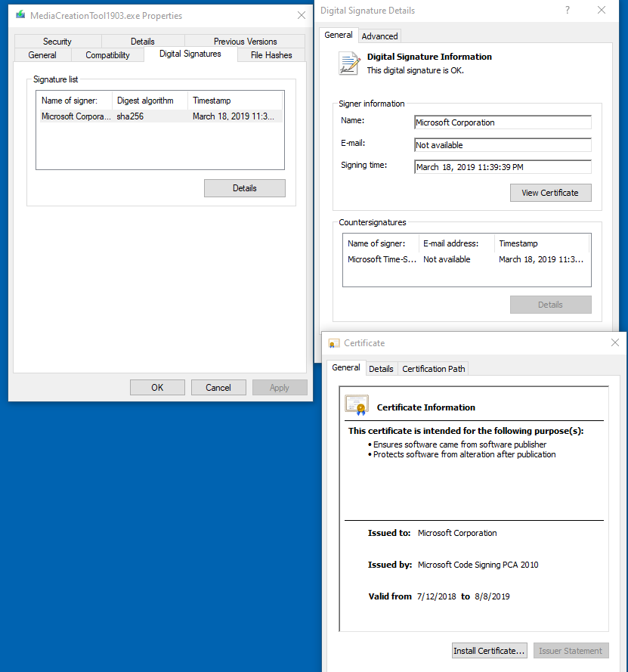This screenshot has height=672, width=628.
Task: Open the Certification Path tab
Action: 434,369
